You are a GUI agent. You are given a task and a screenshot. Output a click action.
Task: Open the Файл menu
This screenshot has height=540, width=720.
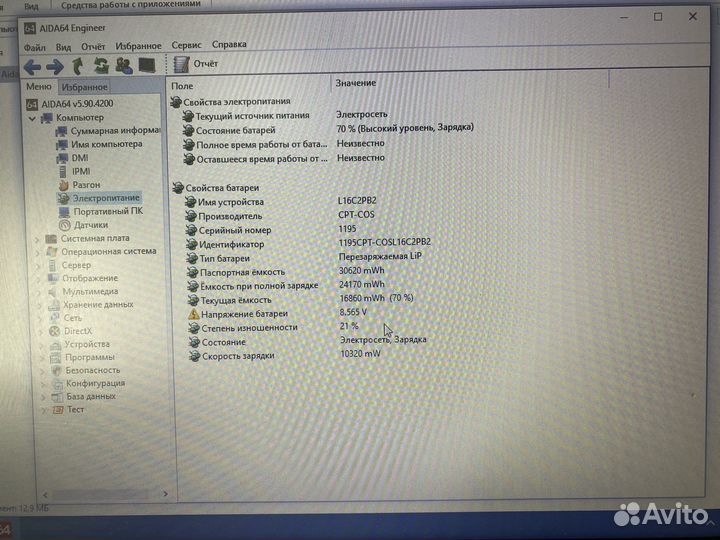[x=35, y=47]
